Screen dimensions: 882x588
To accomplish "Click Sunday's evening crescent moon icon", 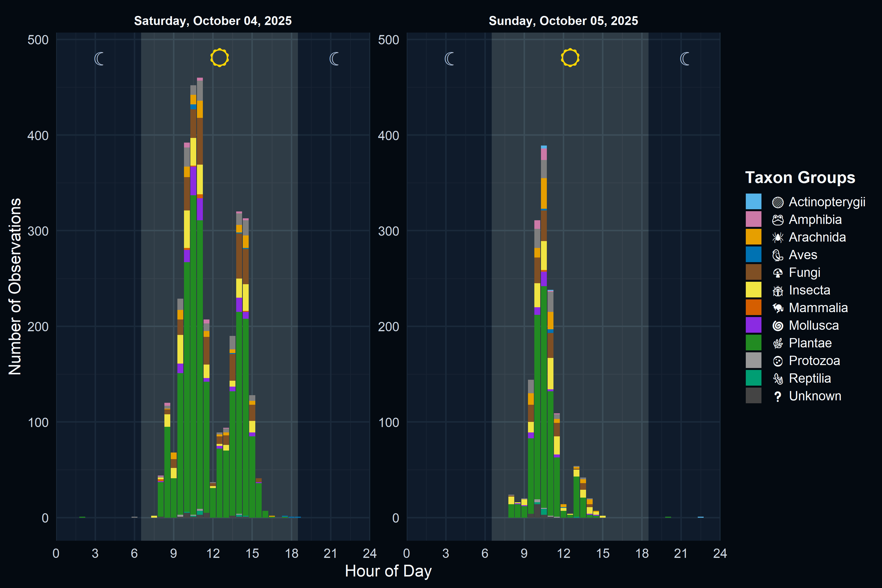I will [x=685, y=59].
